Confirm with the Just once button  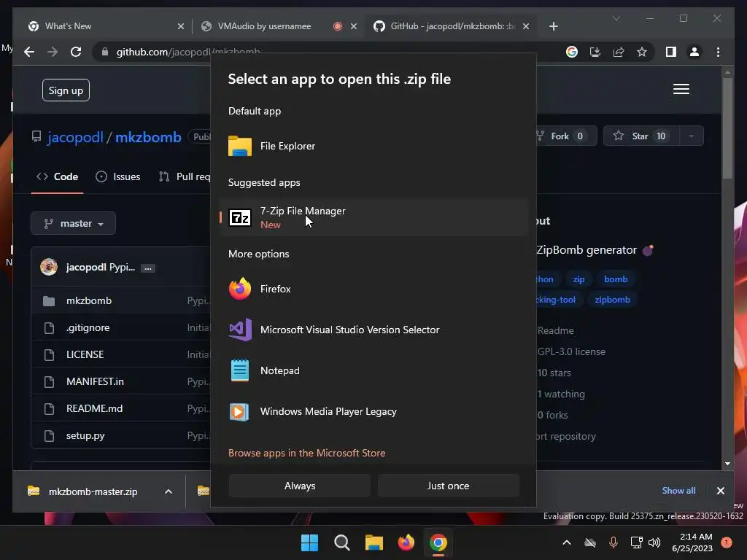click(x=449, y=486)
